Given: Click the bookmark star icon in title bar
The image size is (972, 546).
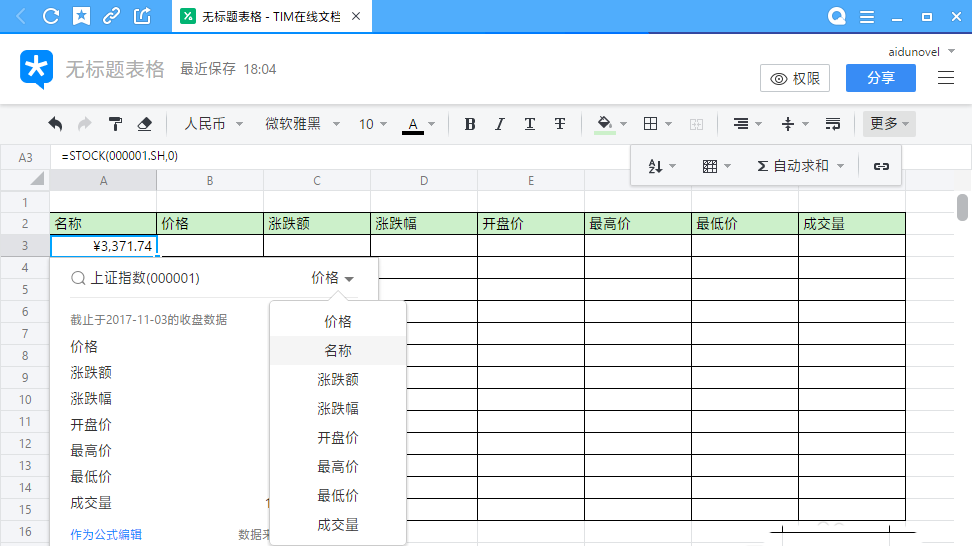Looking at the screenshot, I should coord(81,16).
